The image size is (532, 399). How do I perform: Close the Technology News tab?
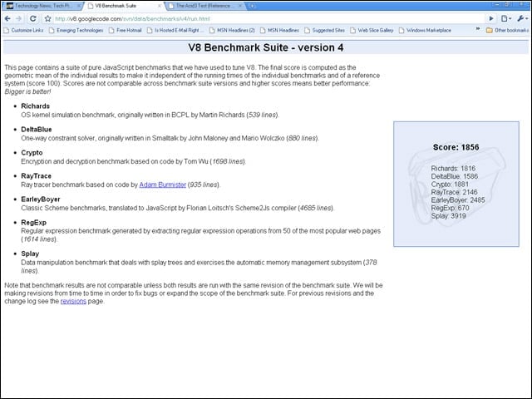click(78, 6)
